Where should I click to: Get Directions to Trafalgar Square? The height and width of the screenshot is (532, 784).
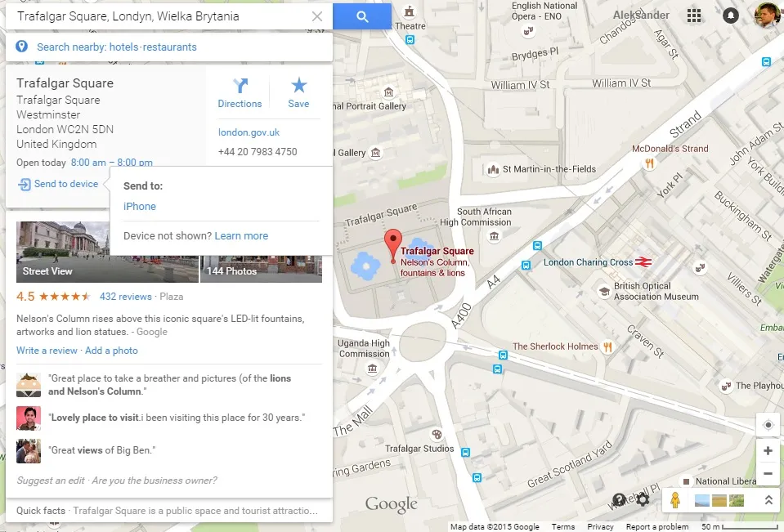240,93
